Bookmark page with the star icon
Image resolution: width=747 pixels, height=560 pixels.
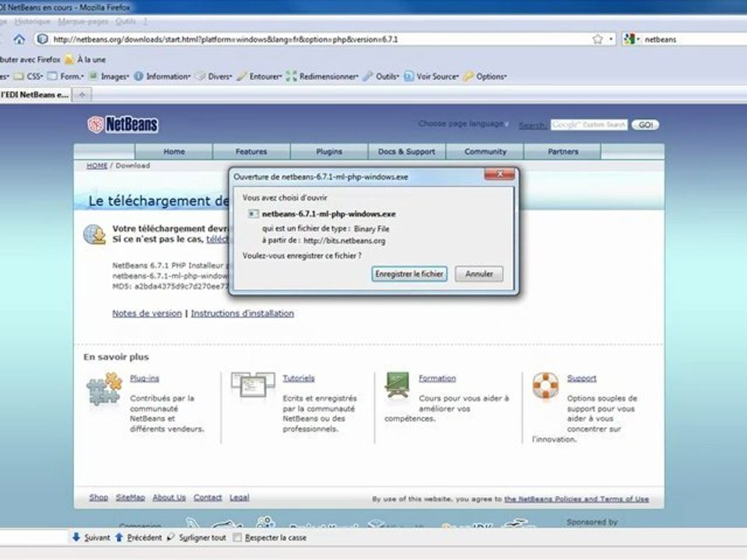pyautogui.click(x=598, y=39)
